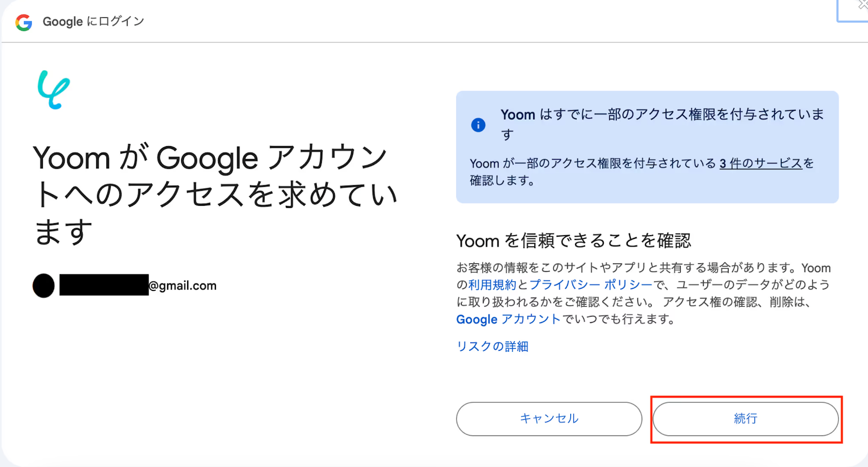
Task: Click the Google logo icon
Action: coord(24,22)
